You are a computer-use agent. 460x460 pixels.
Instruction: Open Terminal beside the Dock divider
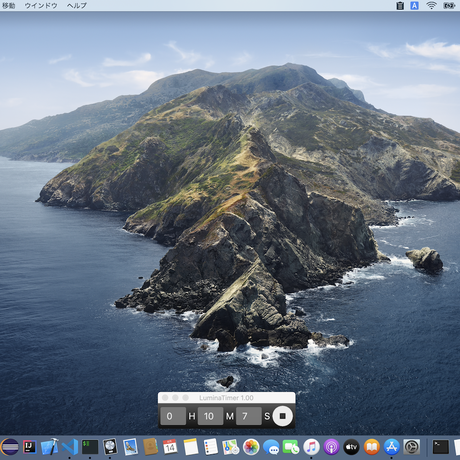(x=441, y=447)
